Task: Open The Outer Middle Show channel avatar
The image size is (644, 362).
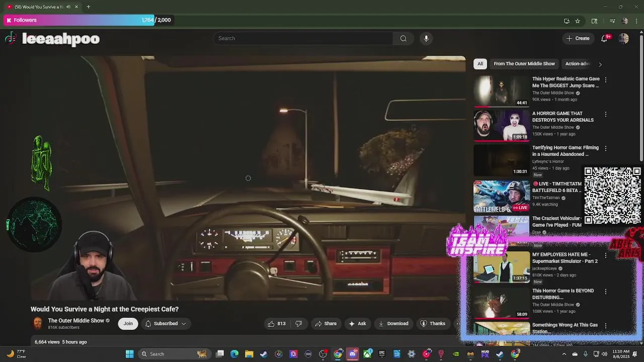Action: [38, 323]
